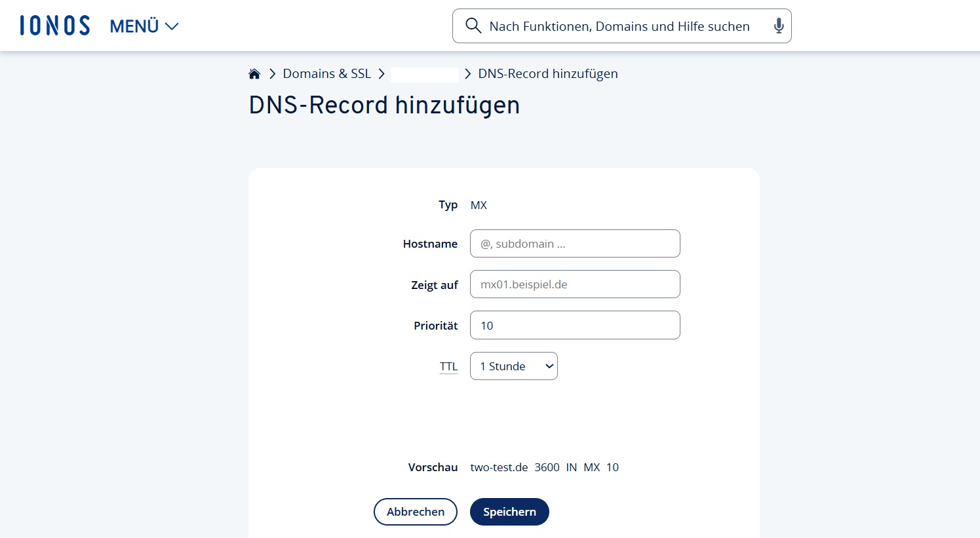Click the IONOS logo
980x538 pixels.
[x=55, y=26]
